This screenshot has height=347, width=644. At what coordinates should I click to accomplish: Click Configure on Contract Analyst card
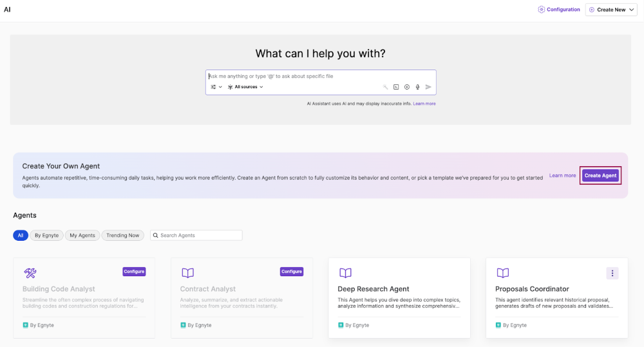pyautogui.click(x=292, y=272)
